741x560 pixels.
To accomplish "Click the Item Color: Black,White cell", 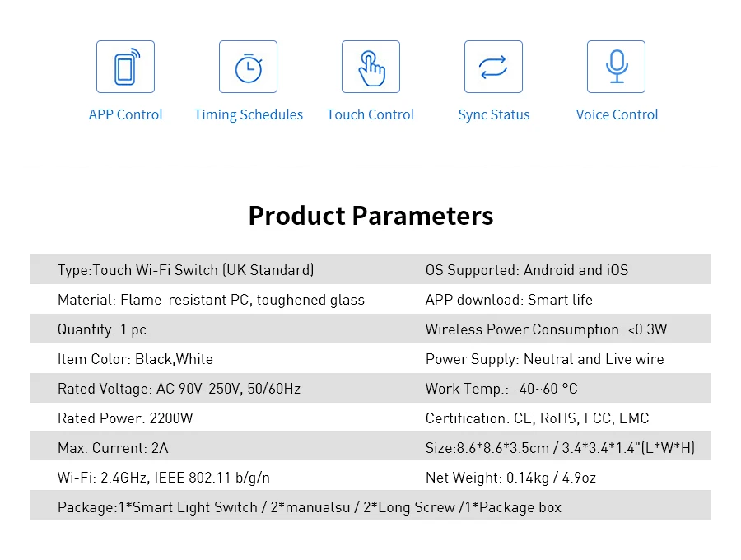I will click(135, 359).
